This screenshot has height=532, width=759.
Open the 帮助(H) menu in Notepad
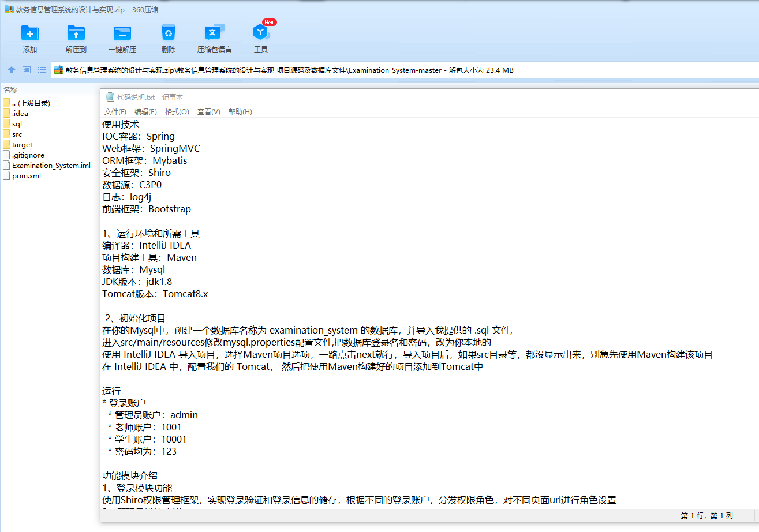[x=240, y=112]
